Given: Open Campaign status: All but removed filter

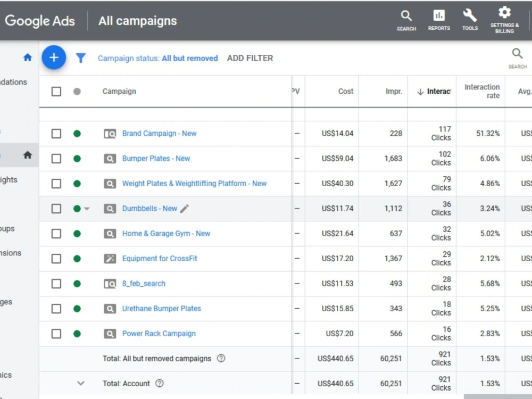Looking at the screenshot, I should pyautogui.click(x=158, y=59).
